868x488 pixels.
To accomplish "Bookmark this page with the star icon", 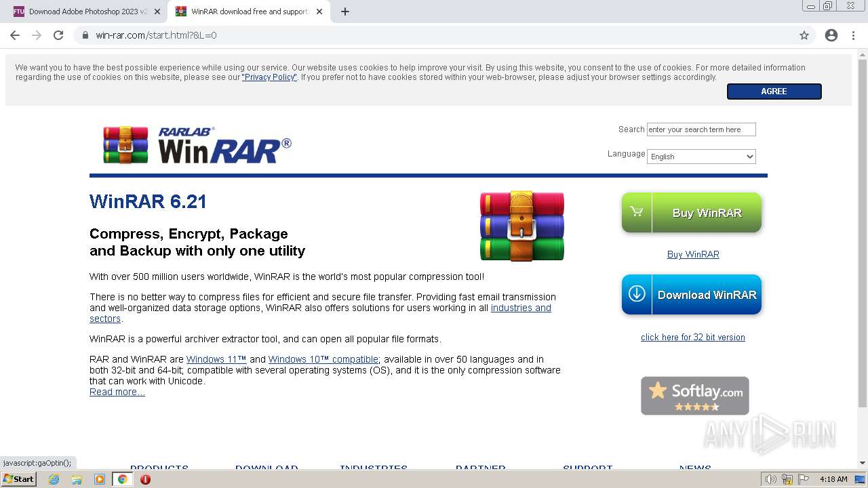I will click(x=804, y=35).
